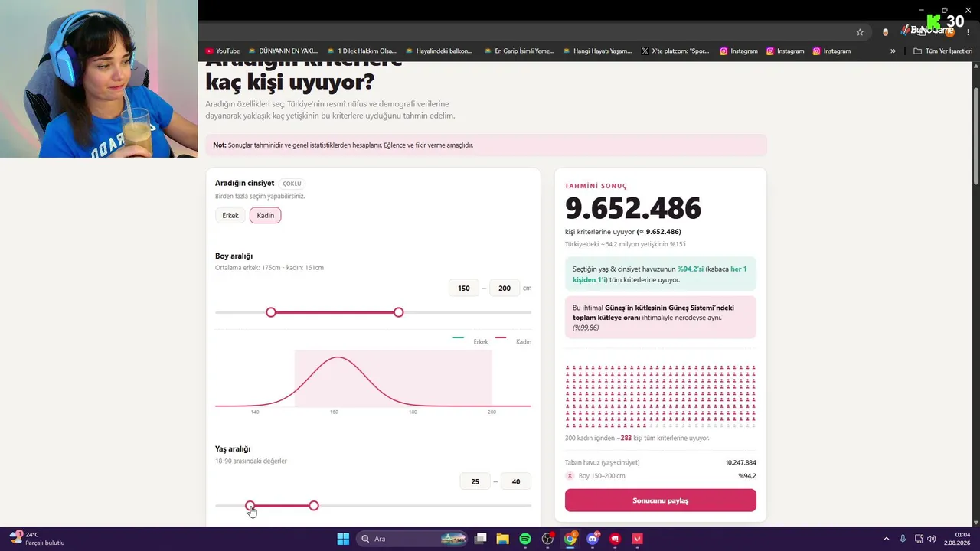Image resolution: width=980 pixels, height=551 pixels.
Task: Click the minimum height field showing 150
Action: [464, 289]
